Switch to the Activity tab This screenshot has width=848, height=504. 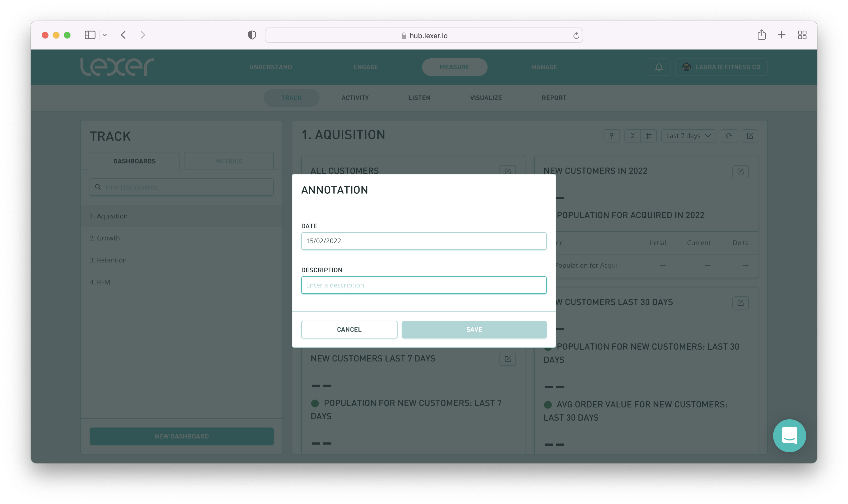pos(355,98)
